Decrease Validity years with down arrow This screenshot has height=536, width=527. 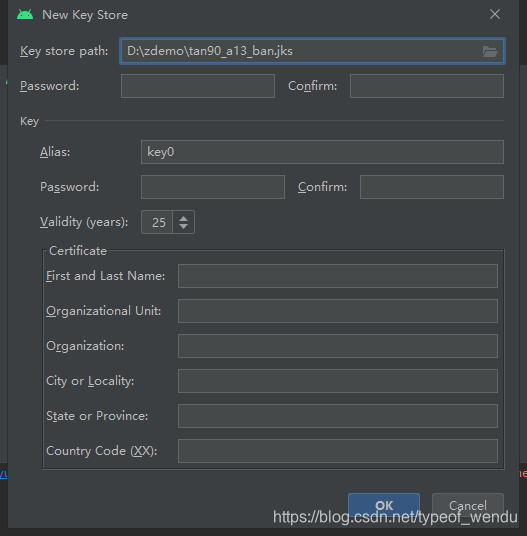tap(184, 227)
